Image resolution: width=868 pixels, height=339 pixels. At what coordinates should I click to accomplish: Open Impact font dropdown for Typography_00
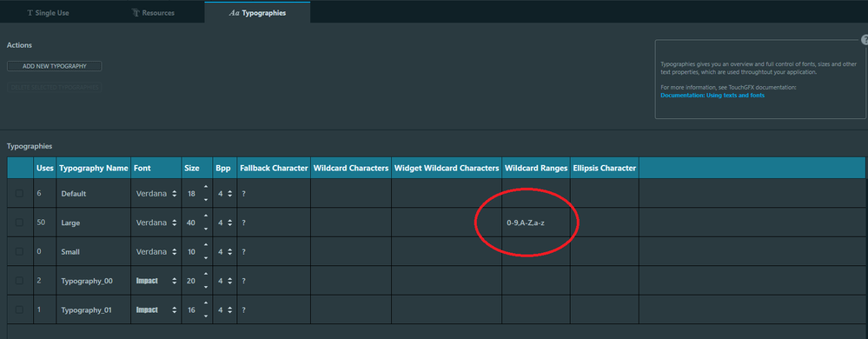pyautogui.click(x=156, y=282)
